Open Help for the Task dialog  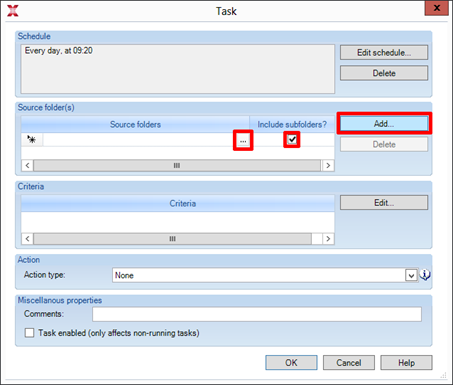[406, 363]
